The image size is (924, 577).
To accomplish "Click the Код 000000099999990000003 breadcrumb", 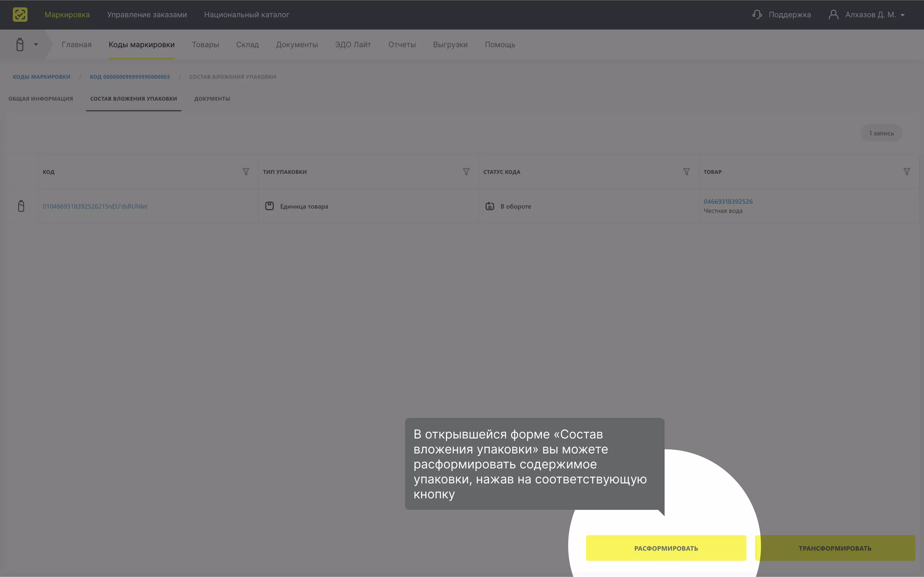I will pos(130,77).
